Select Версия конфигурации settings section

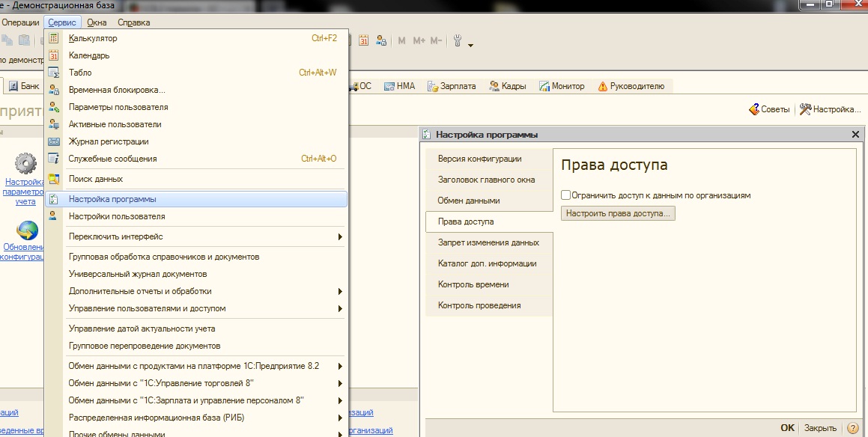[x=489, y=159]
